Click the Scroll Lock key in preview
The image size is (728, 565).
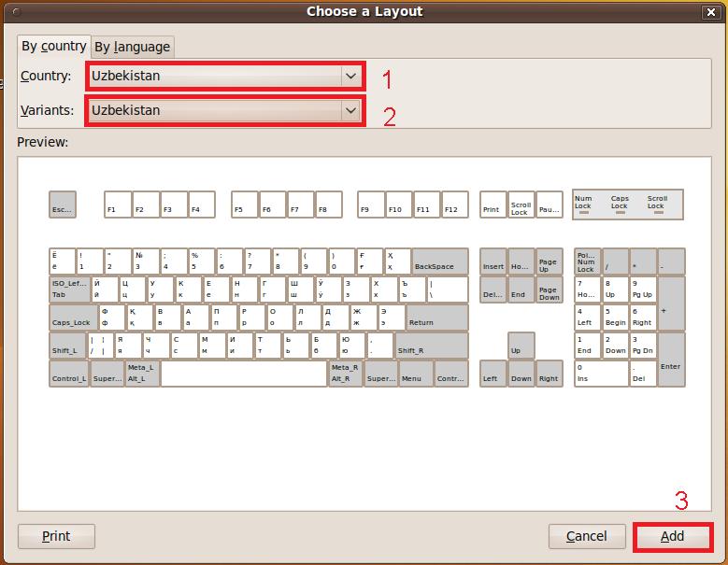521,205
